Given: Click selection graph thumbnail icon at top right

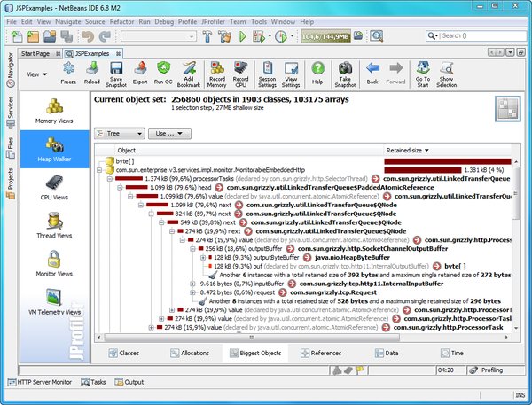Looking at the screenshot, I should coord(507,109).
